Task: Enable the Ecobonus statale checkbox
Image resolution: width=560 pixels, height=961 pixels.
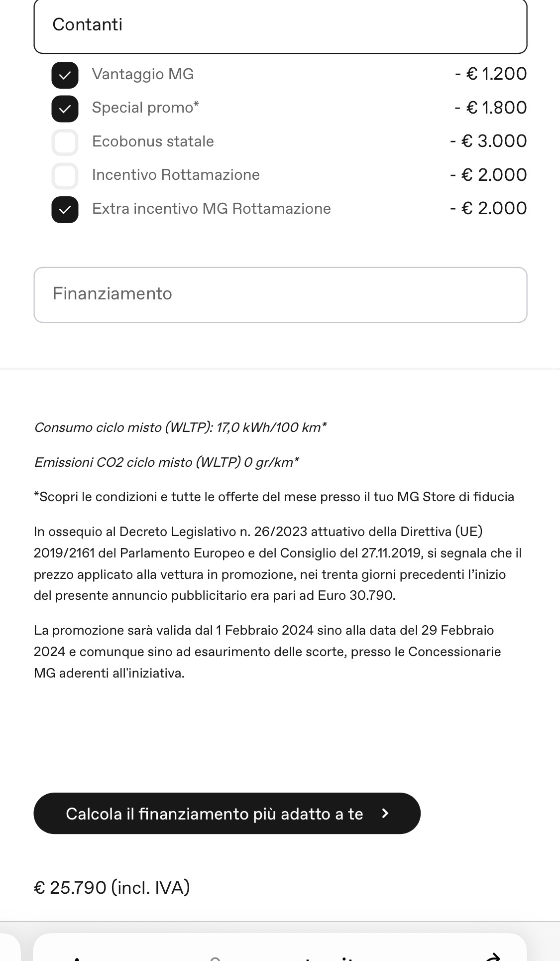Action: [x=65, y=142]
